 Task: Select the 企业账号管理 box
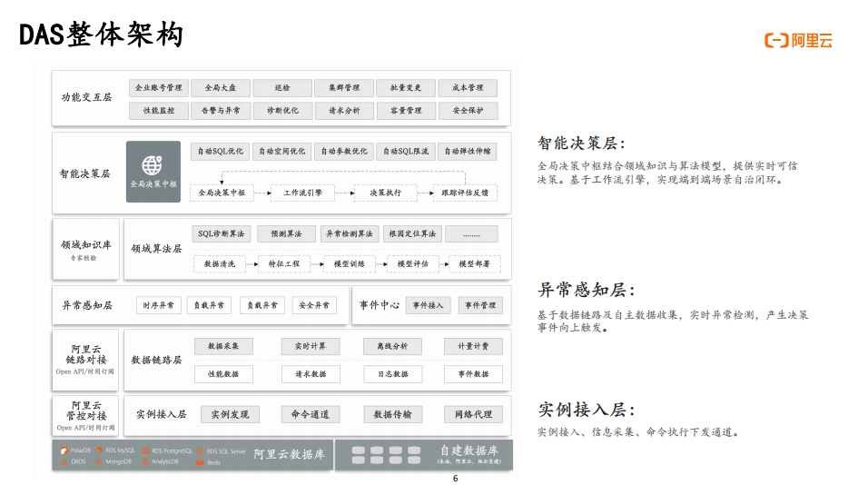point(159,88)
